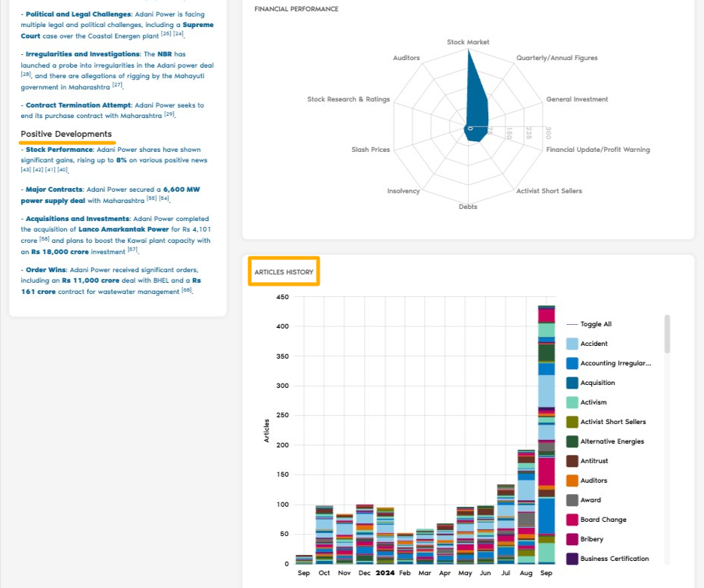The width and height of the screenshot is (704, 588).
Task: Click the legend's vertical scrollbar thumb
Action: click(667, 334)
